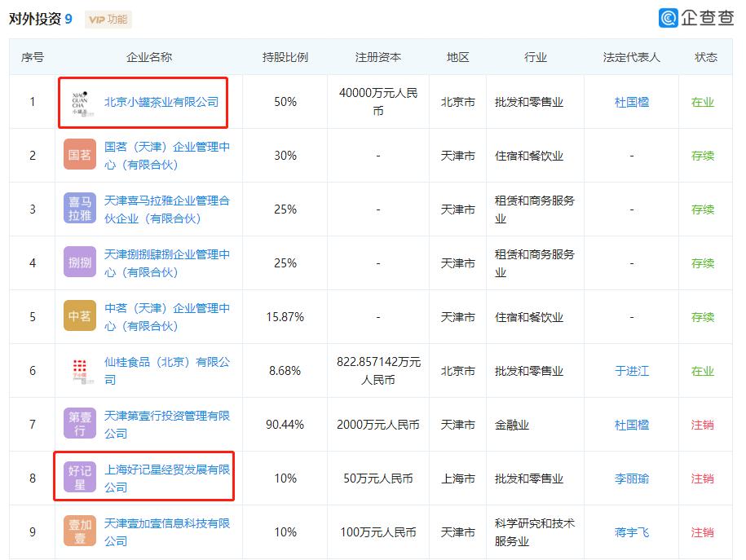Click the 状态 column header

[x=705, y=57]
